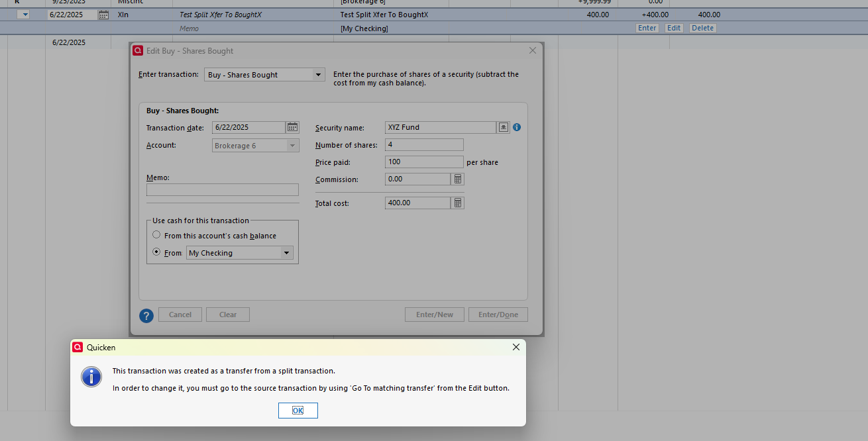Click the Security name field XYZ Fund
The width and height of the screenshot is (868, 441).
441,127
